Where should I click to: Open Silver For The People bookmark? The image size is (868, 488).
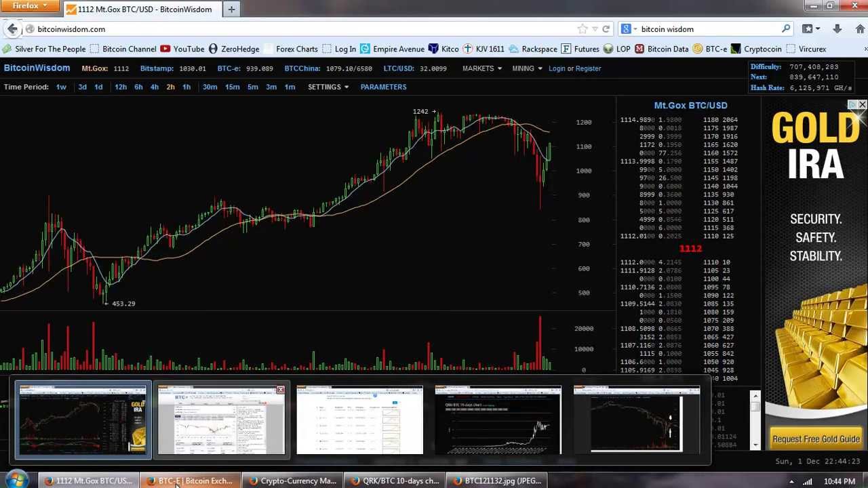pyautogui.click(x=45, y=49)
